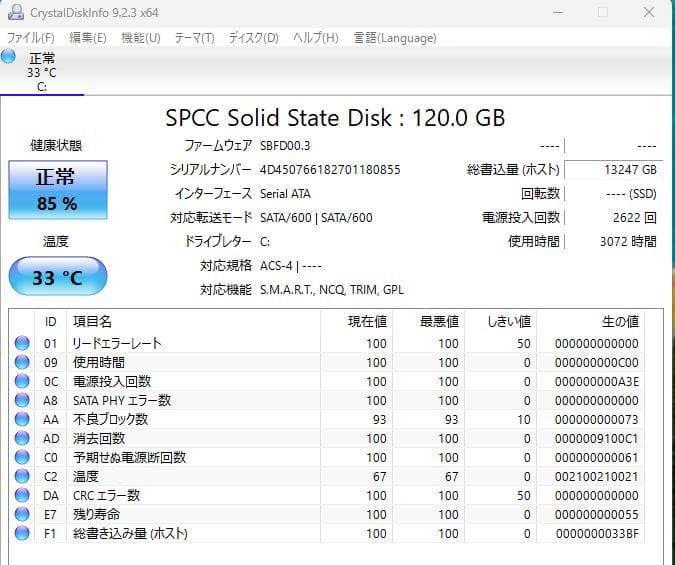Screen dimensions: 675x565
Task: Click the ACS-4 | ---- standard value
Action: point(291,266)
